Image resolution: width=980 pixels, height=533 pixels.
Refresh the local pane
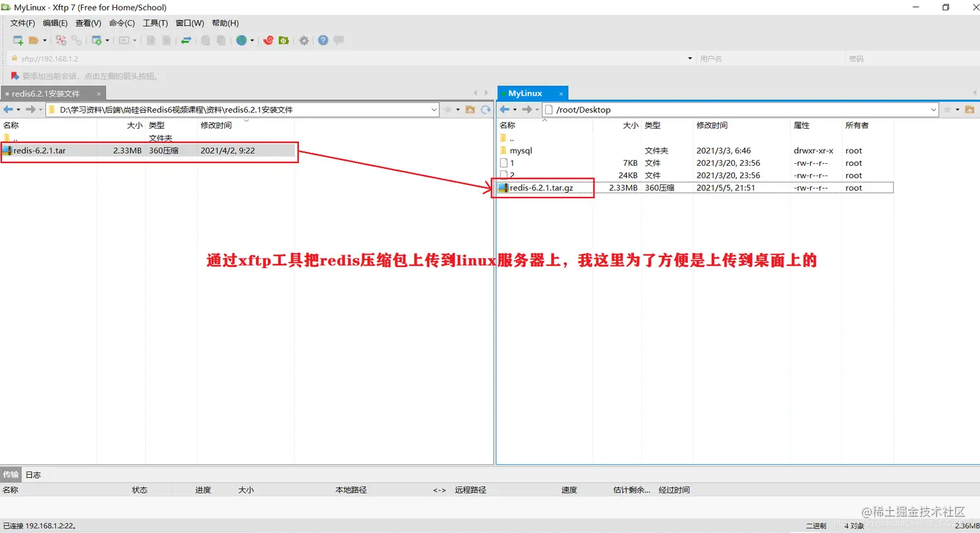point(485,109)
